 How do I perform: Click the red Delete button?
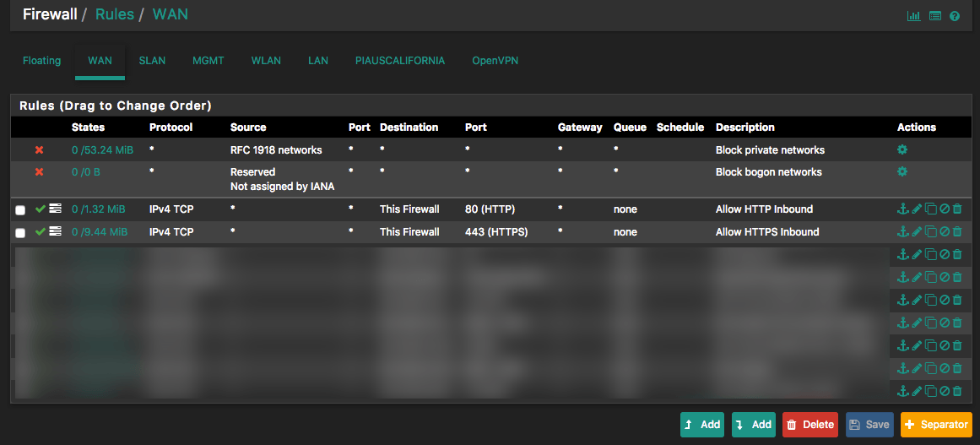[x=809, y=425]
